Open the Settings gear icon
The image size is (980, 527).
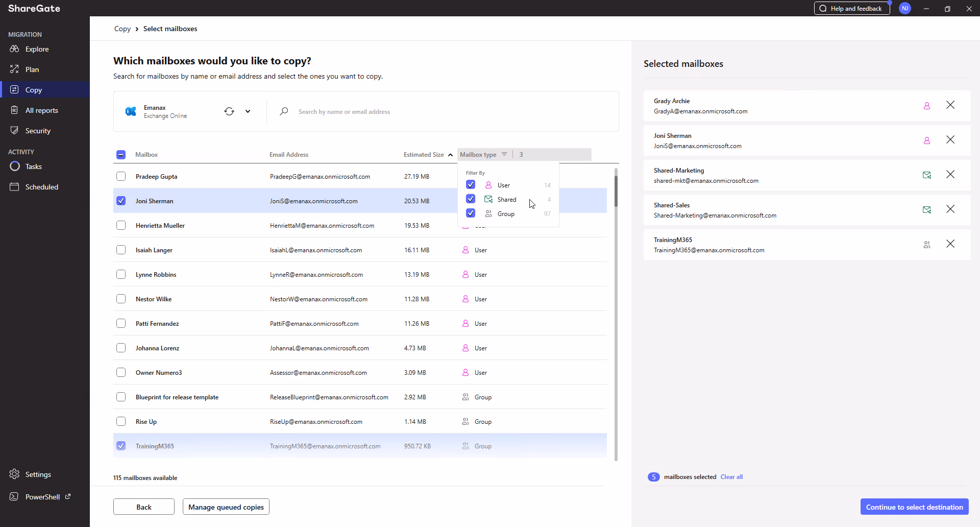[14, 474]
